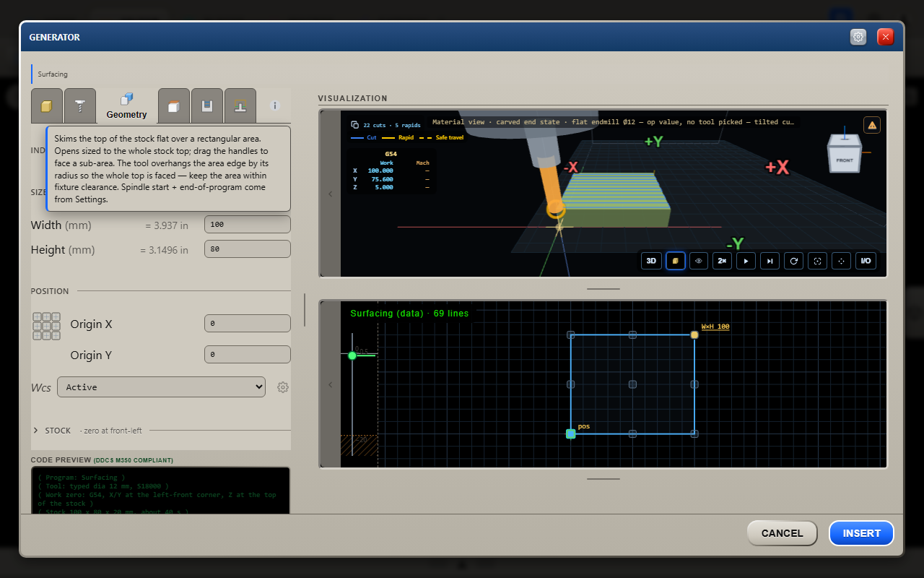Click the INSERT button
924x578 pixels.
point(861,533)
